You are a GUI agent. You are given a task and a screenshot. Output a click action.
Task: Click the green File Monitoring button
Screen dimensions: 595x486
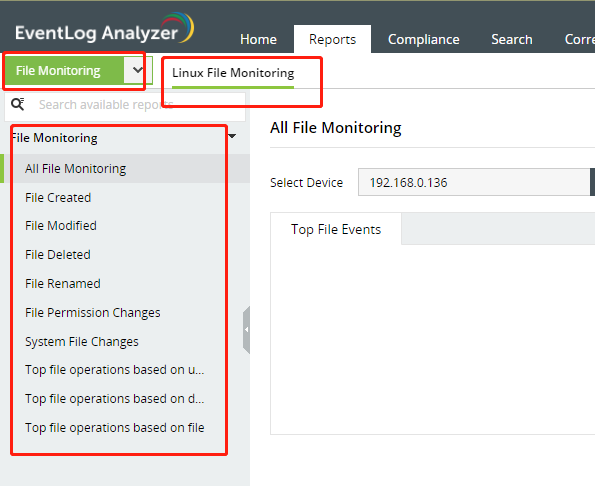pos(64,70)
